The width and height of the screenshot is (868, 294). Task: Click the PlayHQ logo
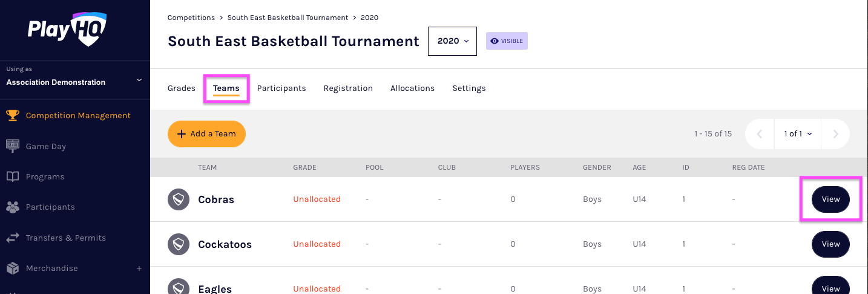coord(67,28)
